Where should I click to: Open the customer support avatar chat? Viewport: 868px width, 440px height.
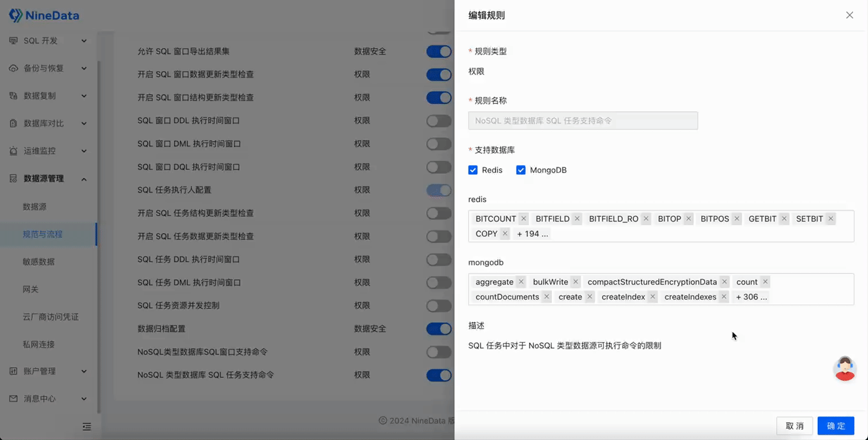(x=844, y=368)
